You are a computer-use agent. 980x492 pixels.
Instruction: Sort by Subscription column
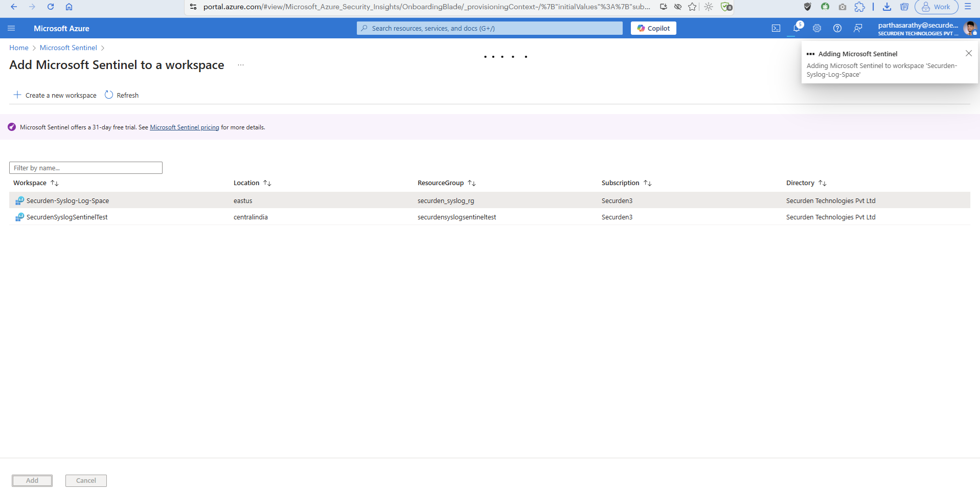(627, 183)
